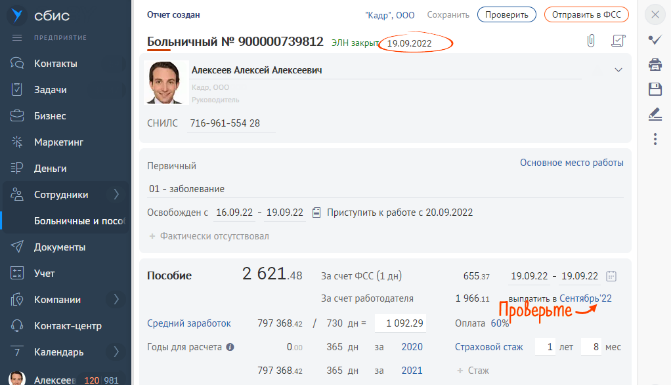Click the checkmark icon in right toolbar
This screenshot has height=385, width=671.
pos(655,40)
